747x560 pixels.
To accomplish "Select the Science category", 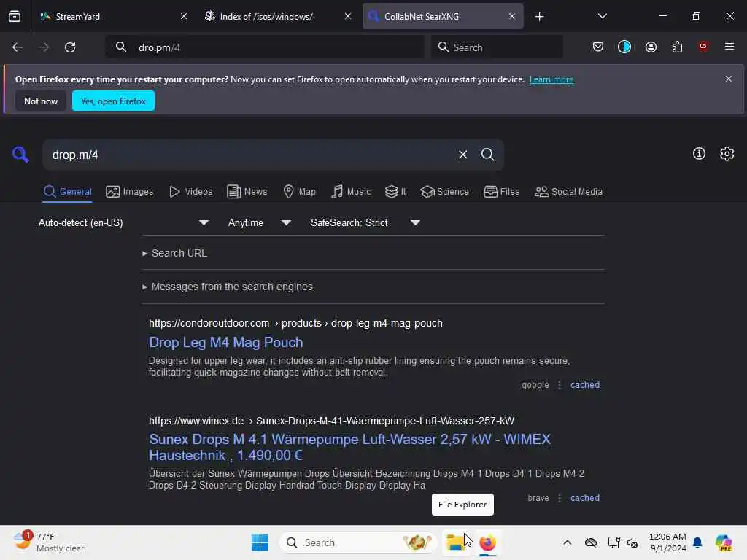I will click(444, 192).
